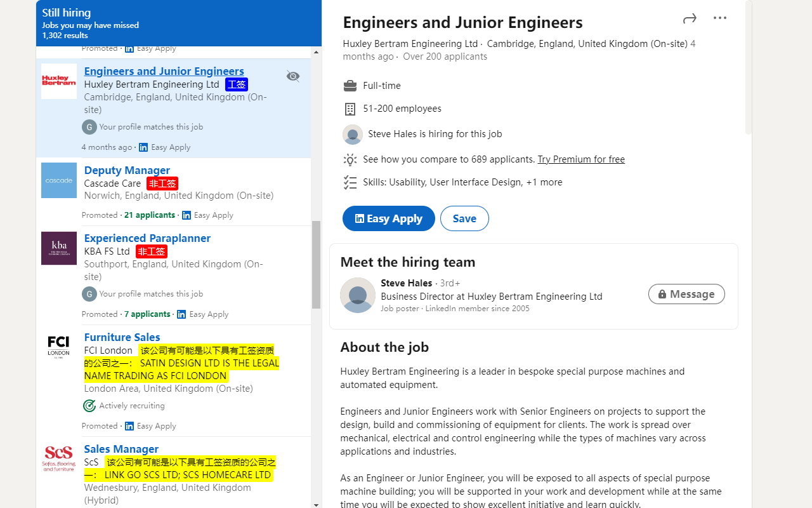Click the lightbulb icon beside applicant comparison
Image resolution: width=812 pixels, height=508 pixels.
pyautogui.click(x=350, y=159)
